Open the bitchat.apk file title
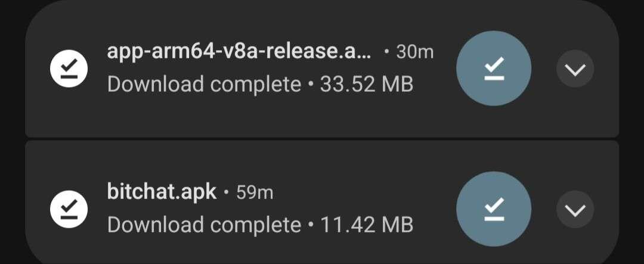Image resolution: width=644 pixels, height=264 pixels. pyautogui.click(x=162, y=192)
